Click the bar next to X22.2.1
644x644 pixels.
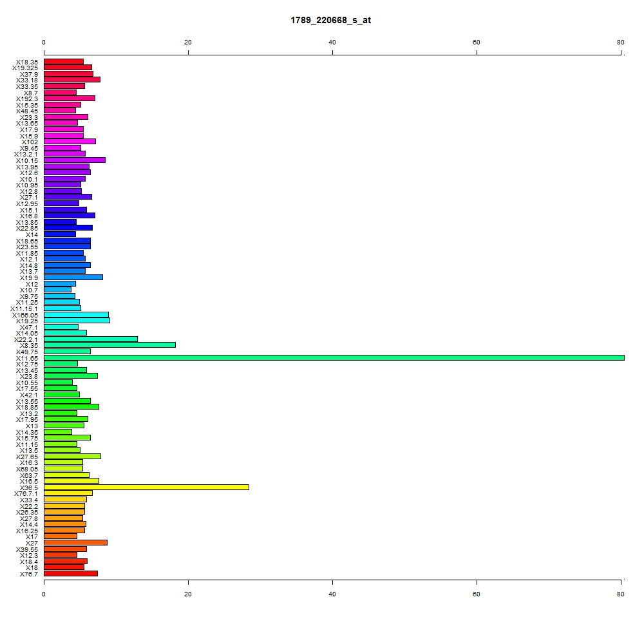[91, 339]
